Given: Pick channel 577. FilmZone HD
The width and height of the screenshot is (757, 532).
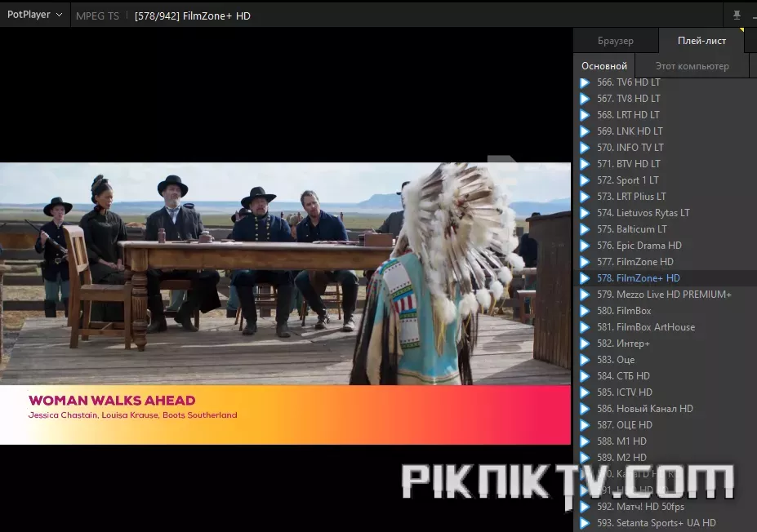Looking at the screenshot, I should click(x=635, y=262).
